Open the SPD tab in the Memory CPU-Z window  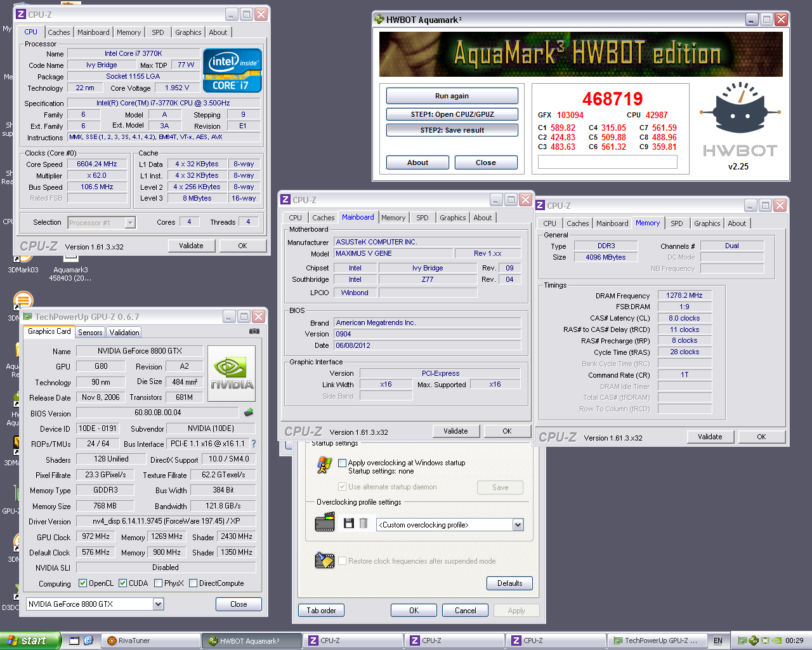[676, 223]
